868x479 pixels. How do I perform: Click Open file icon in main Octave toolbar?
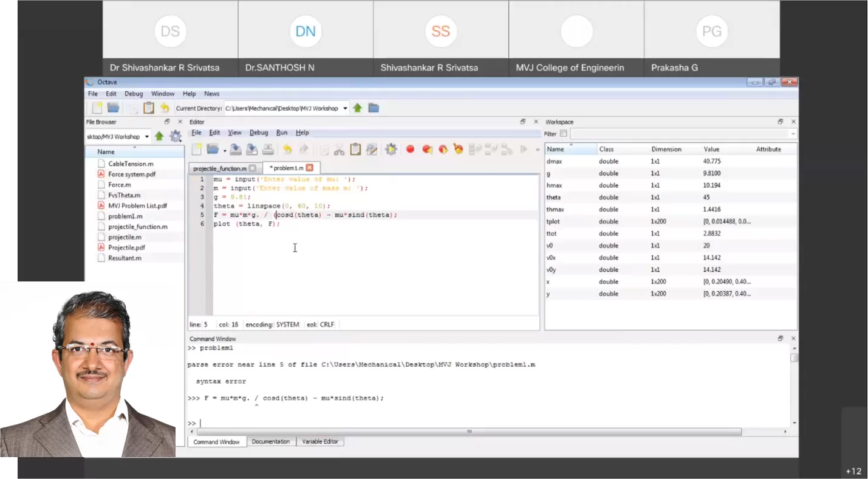(x=113, y=108)
